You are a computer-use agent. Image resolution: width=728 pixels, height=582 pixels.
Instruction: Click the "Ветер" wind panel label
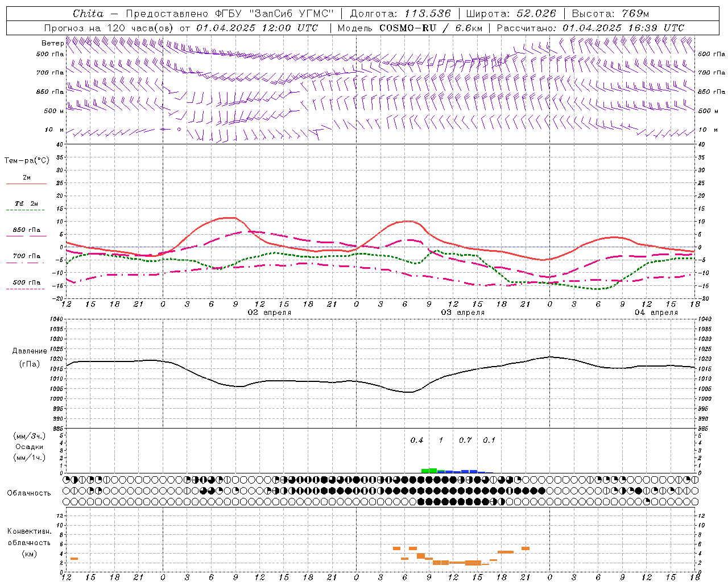coord(52,43)
